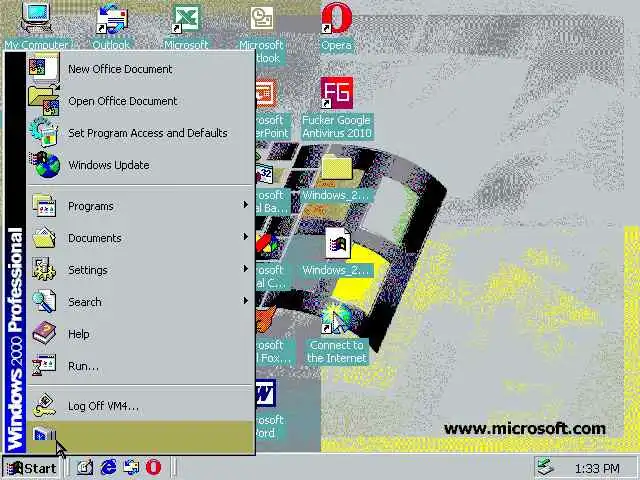Screen dimensions: 640x480
Task: Launch Opera from Quick Launch bar
Action: 153,467
